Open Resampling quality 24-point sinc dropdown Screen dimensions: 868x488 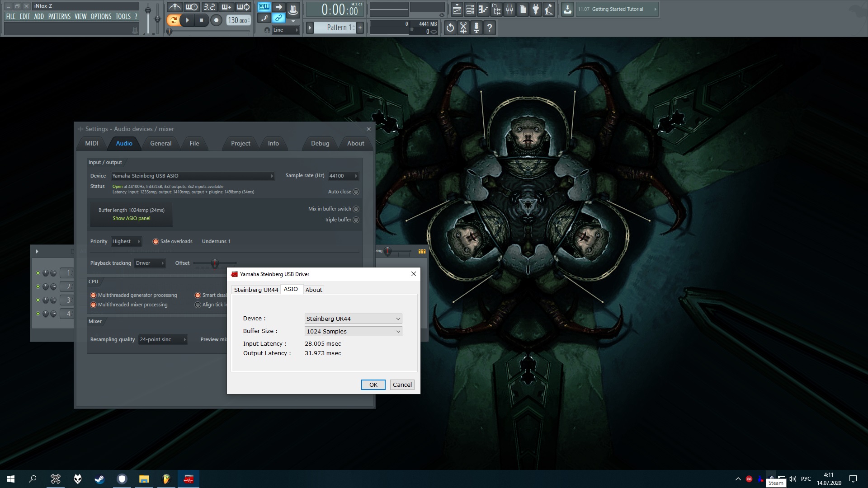click(163, 339)
